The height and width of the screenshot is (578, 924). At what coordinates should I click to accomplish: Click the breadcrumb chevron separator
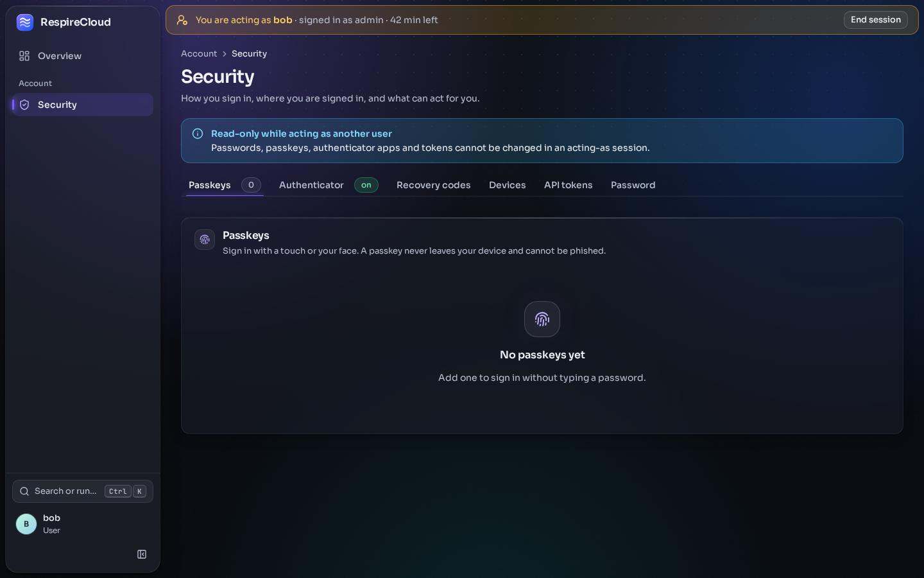tap(225, 54)
